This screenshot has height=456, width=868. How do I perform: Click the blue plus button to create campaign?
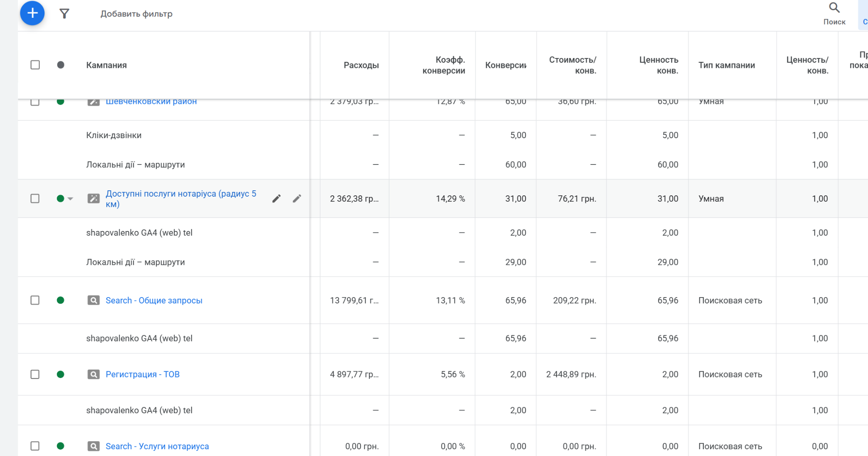click(32, 13)
